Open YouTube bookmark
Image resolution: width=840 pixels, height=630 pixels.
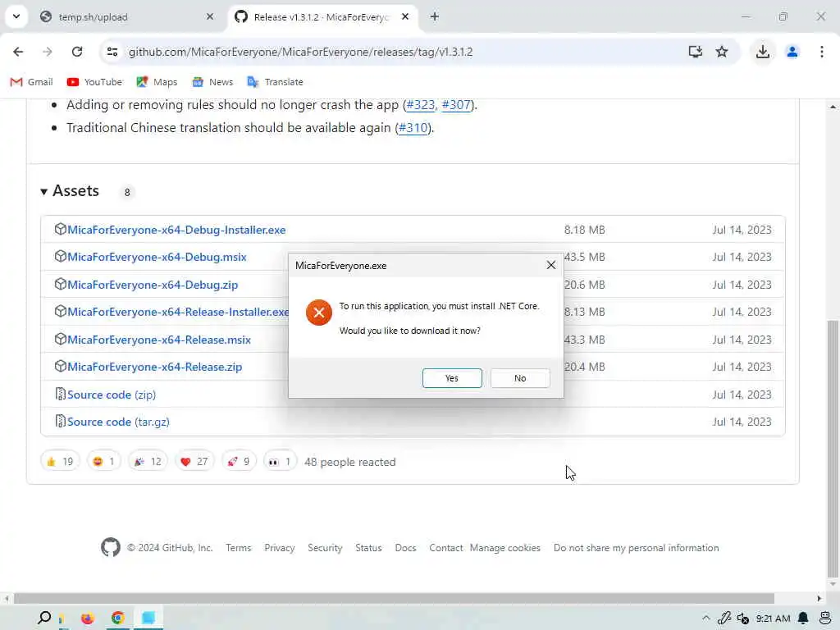[x=94, y=82]
